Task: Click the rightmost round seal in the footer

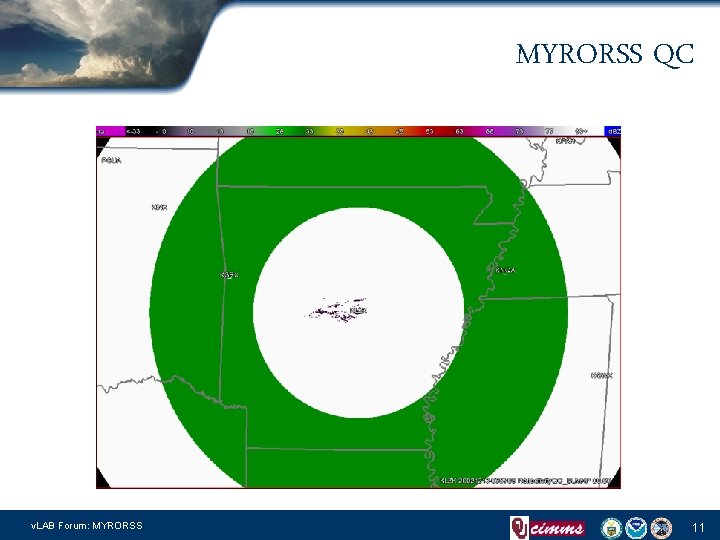Action: (661, 528)
